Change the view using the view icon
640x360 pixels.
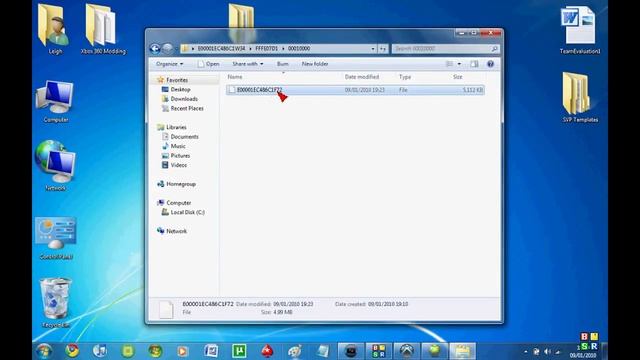(449, 64)
